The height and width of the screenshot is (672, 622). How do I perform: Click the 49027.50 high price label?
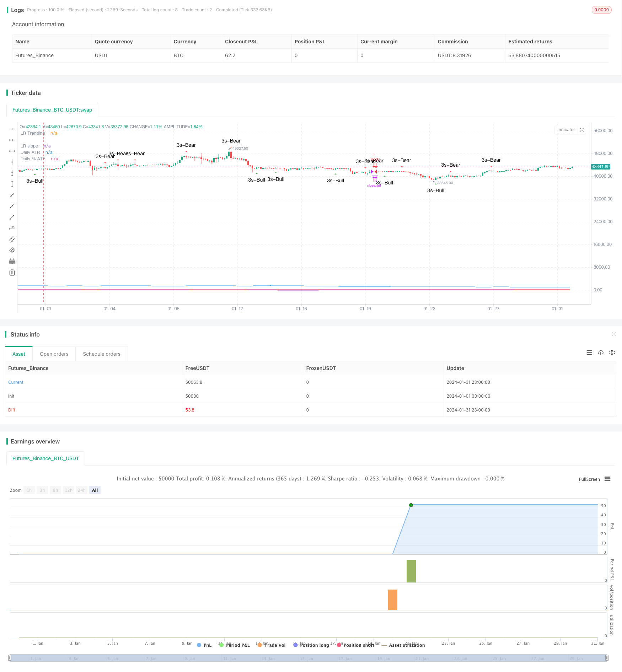240,149
